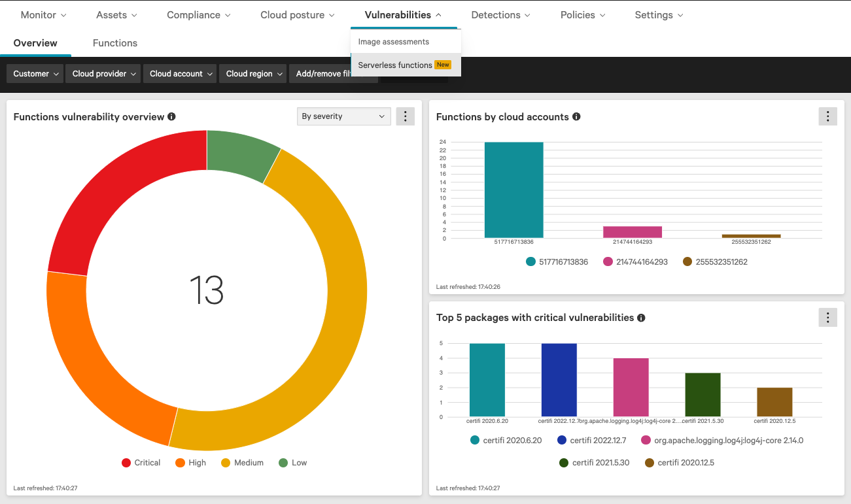Click the info icon on Top 5 packages widget

tap(641, 318)
